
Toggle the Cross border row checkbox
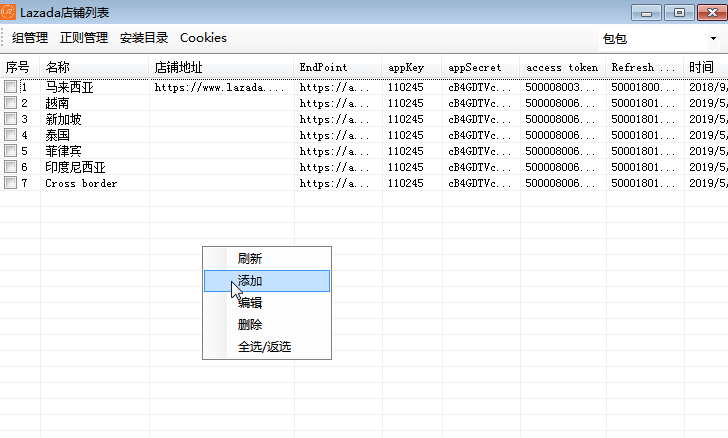[10, 183]
